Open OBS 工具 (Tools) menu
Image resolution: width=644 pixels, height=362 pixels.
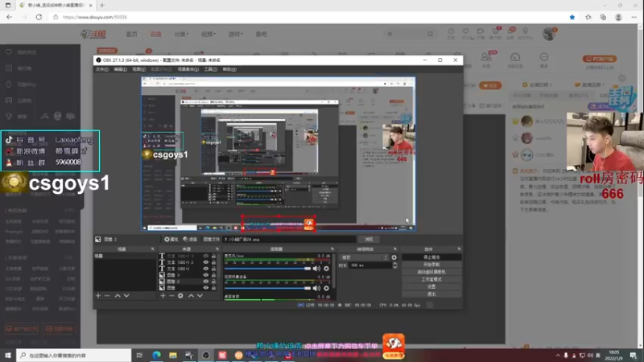click(210, 69)
